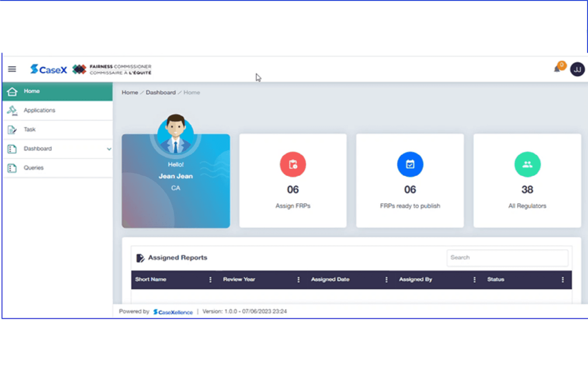Image resolution: width=588 pixels, height=392 pixels.
Task: Open Status column options menu
Action: (x=563, y=280)
